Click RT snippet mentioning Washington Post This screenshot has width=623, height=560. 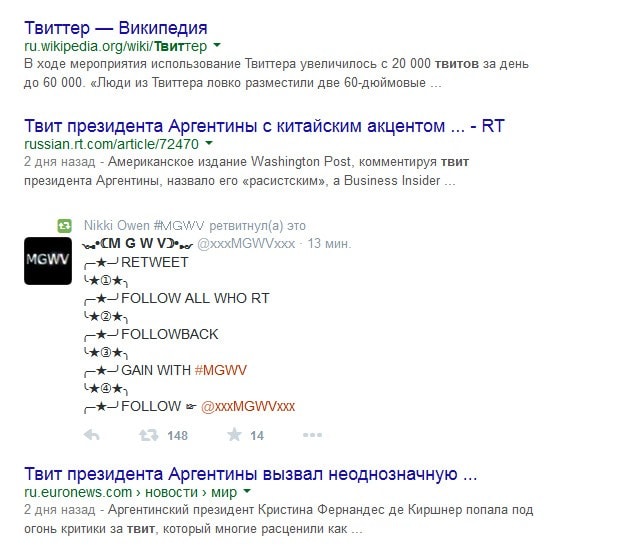click(247, 171)
